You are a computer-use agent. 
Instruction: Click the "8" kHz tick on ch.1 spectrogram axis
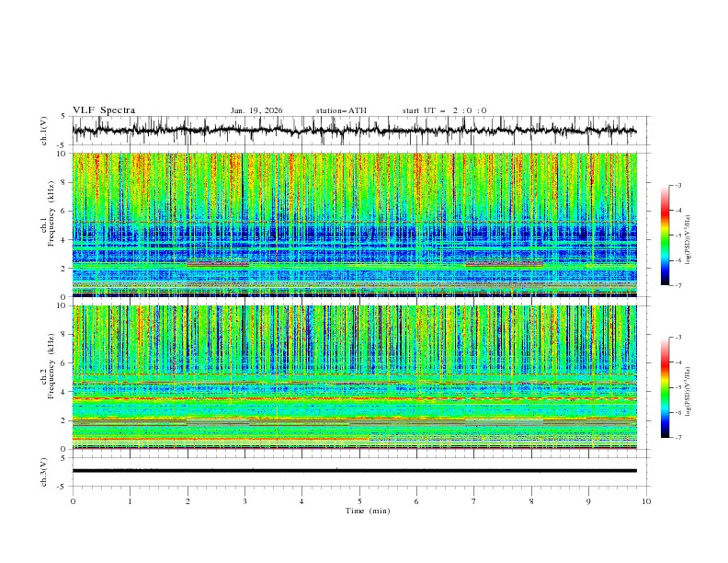(x=65, y=182)
